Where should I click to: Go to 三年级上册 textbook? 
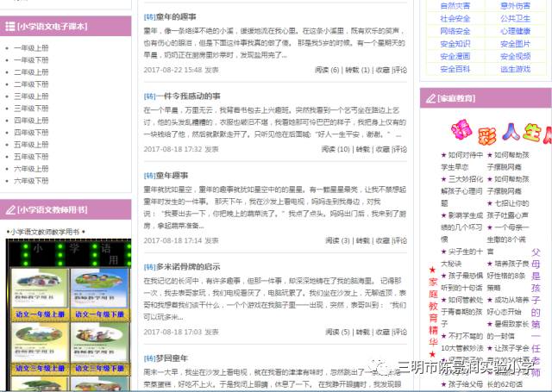(31, 96)
